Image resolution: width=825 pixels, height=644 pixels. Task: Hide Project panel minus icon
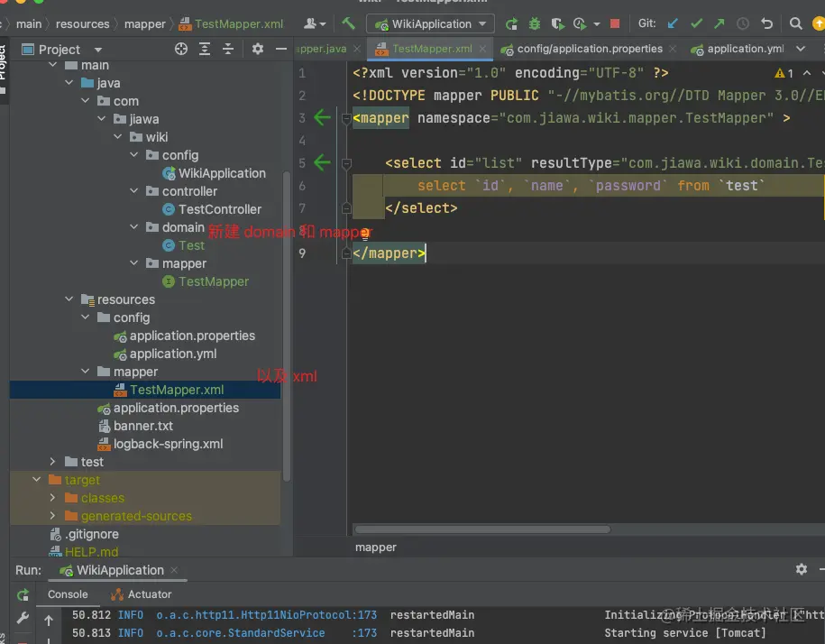tap(281, 50)
